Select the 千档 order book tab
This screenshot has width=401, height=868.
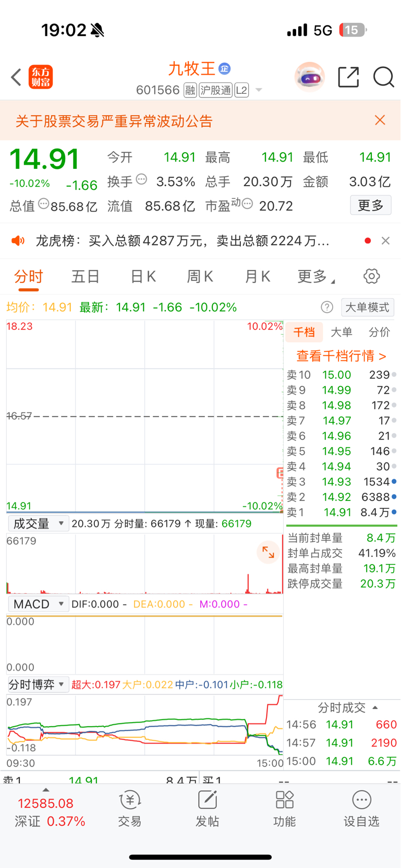(304, 332)
